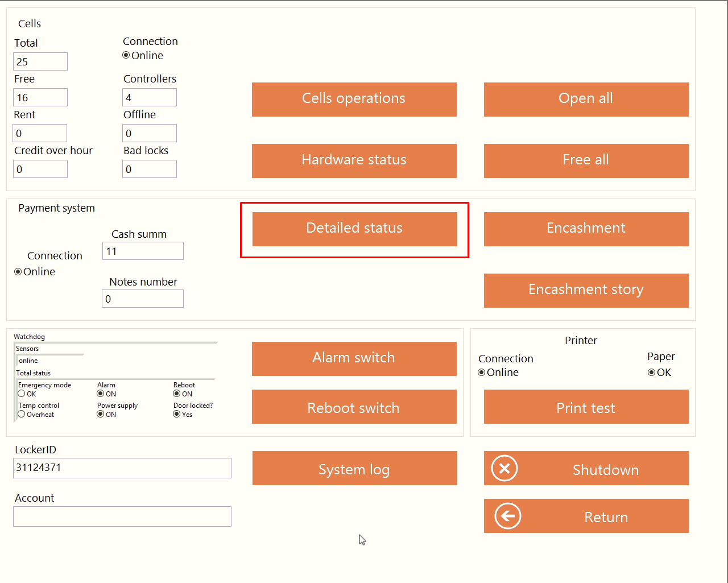728x583 pixels.
Task: Run the Print test
Action: click(586, 407)
